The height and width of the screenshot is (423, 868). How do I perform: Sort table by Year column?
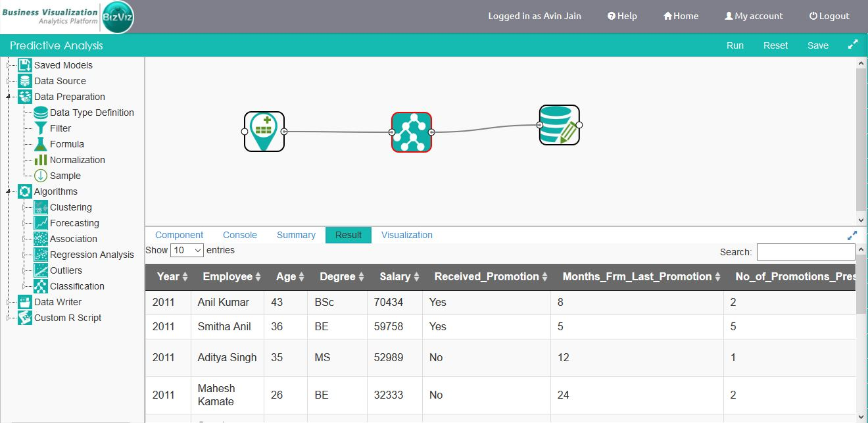tap(173, 277)
